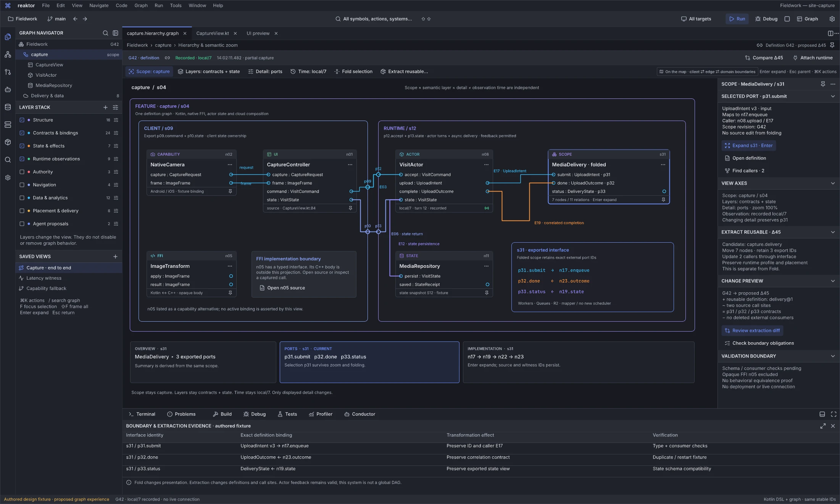
Task: Enable the Data & analytics layer checkbox
Action: (22, 198)
